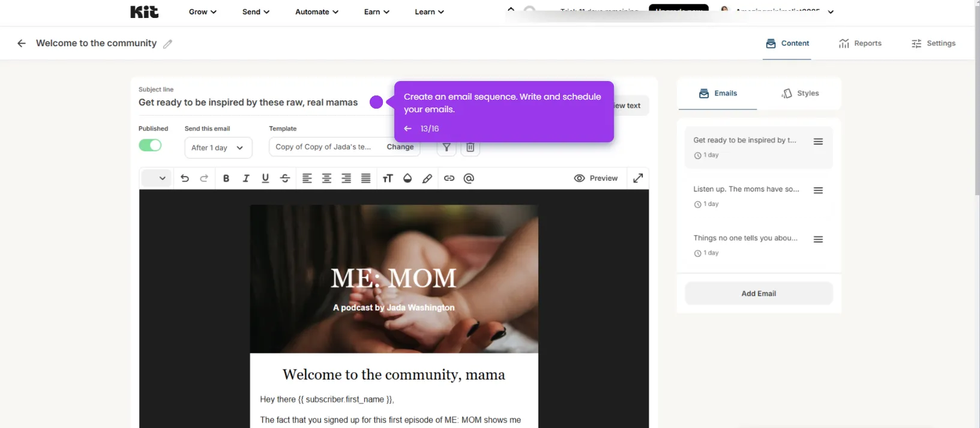This screenshot has width=980, height=428.
Task: Switch to the Settings tab
Action: point(933,43)
